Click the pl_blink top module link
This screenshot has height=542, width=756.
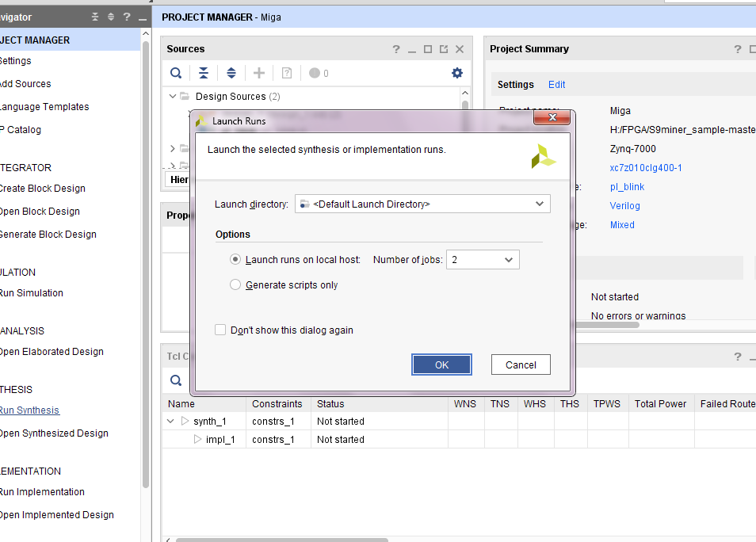[x=627, y=187]
